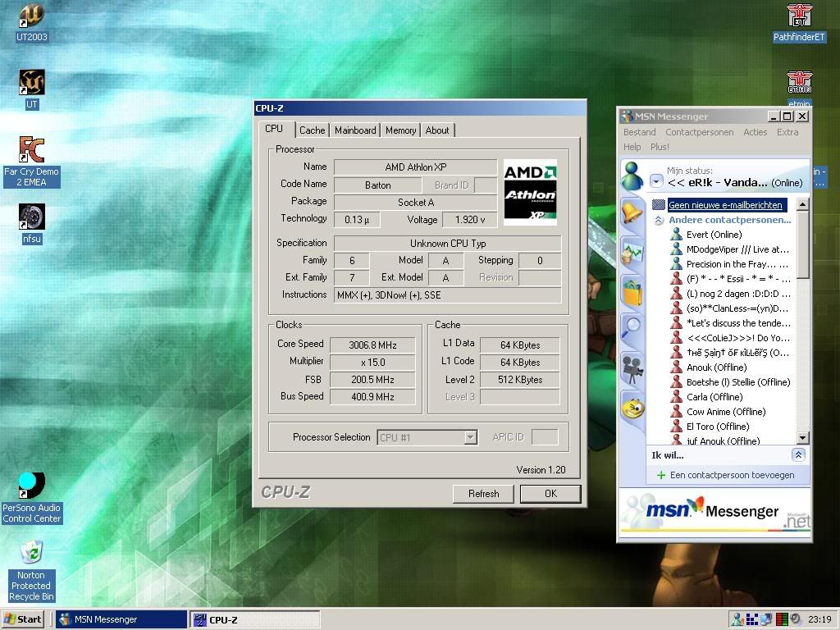Viewport: 840px width, 630px height.
Task: Click the contact list scrollbar thumb
Action: [802, 244]
